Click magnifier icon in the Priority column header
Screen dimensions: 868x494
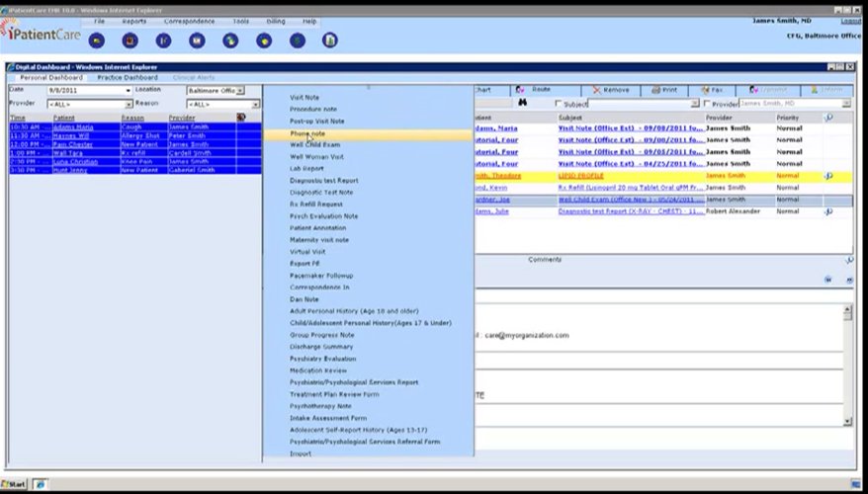(x=827, y=118)
